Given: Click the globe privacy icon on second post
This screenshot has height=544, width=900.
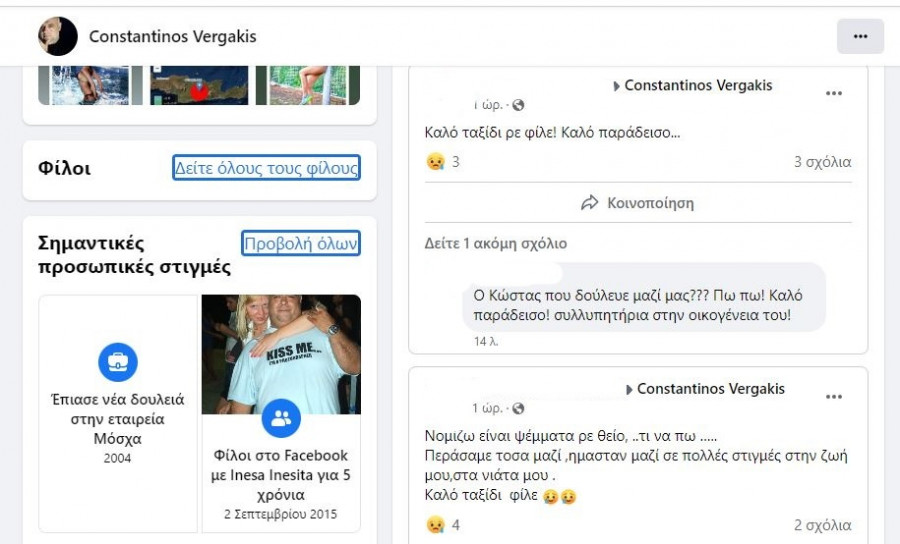Looking at the screenshot, I should [518, 409].
